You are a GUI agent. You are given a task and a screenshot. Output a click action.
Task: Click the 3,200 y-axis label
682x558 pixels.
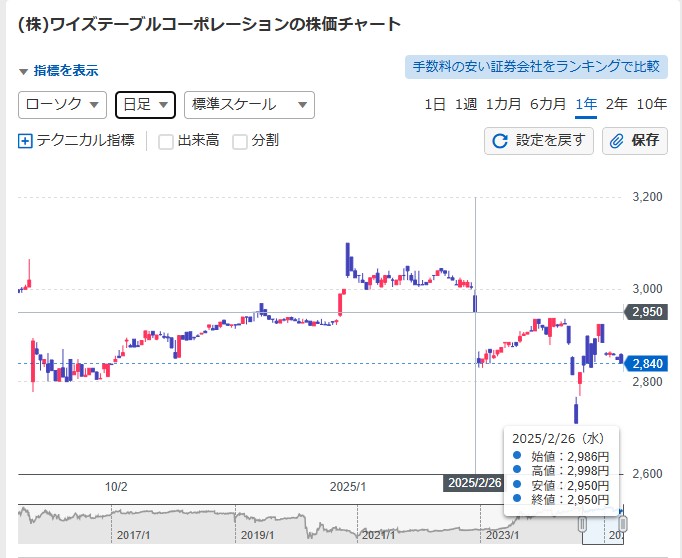point(648,197)
